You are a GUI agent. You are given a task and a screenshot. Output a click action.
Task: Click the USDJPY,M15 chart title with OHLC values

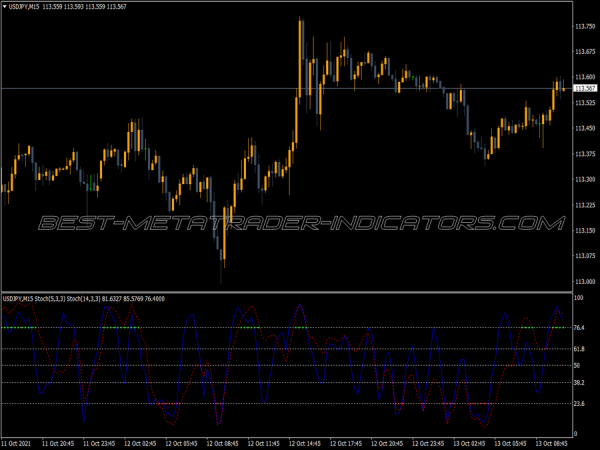pos(67,7)
